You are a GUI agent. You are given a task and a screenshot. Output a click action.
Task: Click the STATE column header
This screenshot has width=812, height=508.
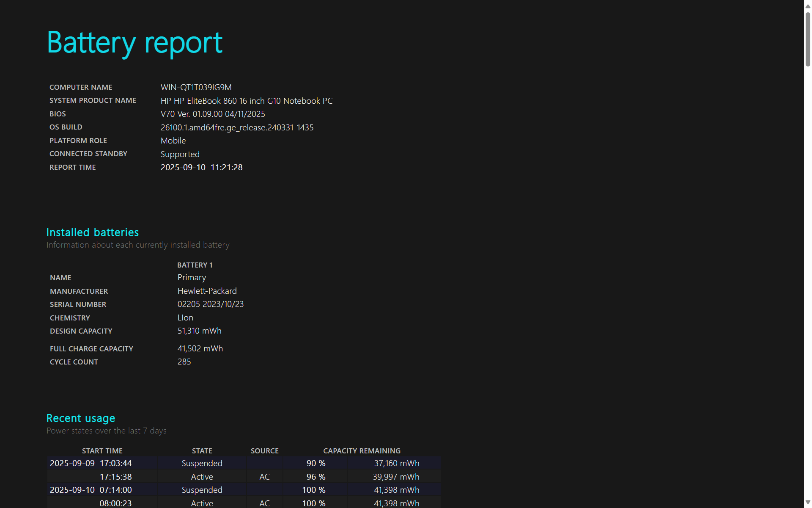[x=202, y=451]
